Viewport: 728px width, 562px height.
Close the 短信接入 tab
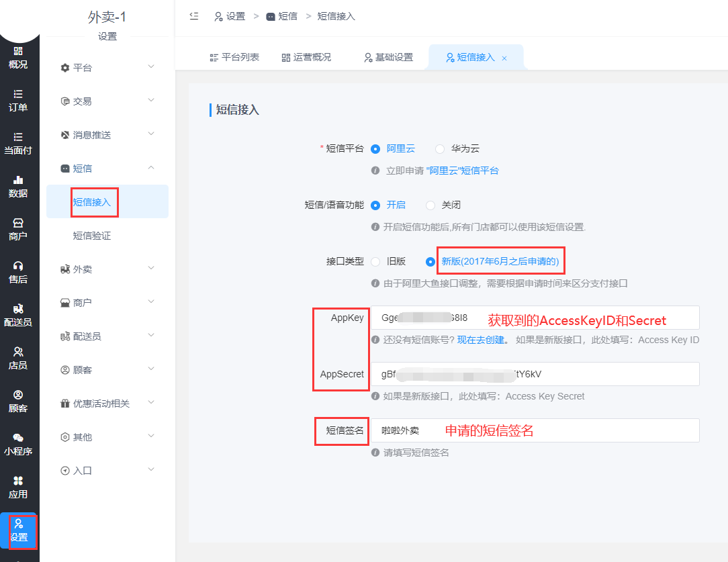pyautogui.click(x=504, y=58)
